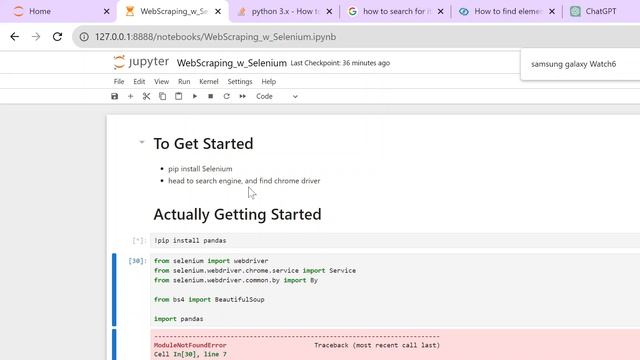View site information icon in the address bar
Screen dimensions: 640x360
84,37
